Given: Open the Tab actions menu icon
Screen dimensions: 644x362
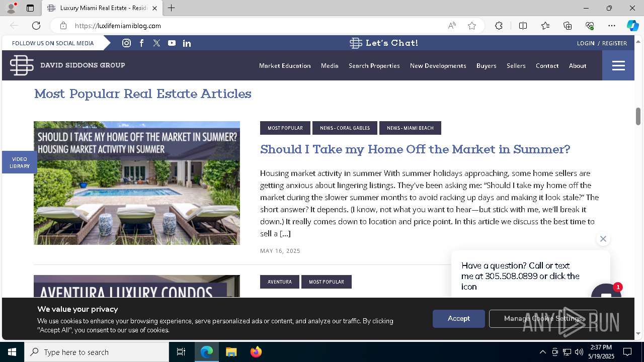Looking at the screenshot, I should [30, 8].
